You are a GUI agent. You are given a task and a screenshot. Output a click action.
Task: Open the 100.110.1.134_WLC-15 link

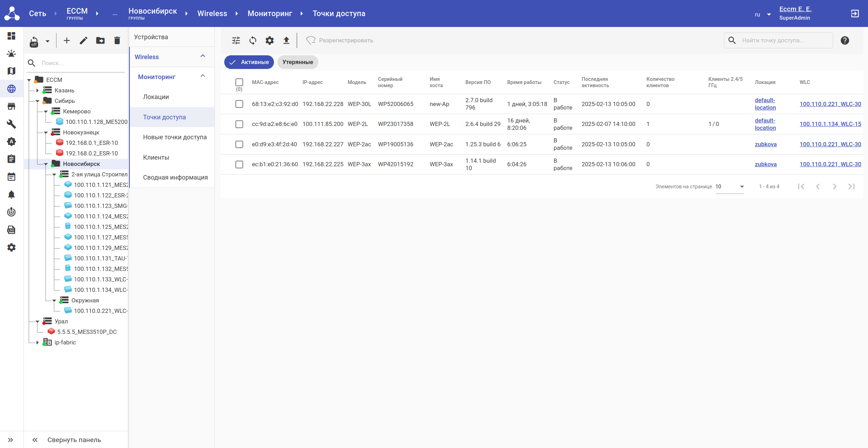(x=830, y=124)
